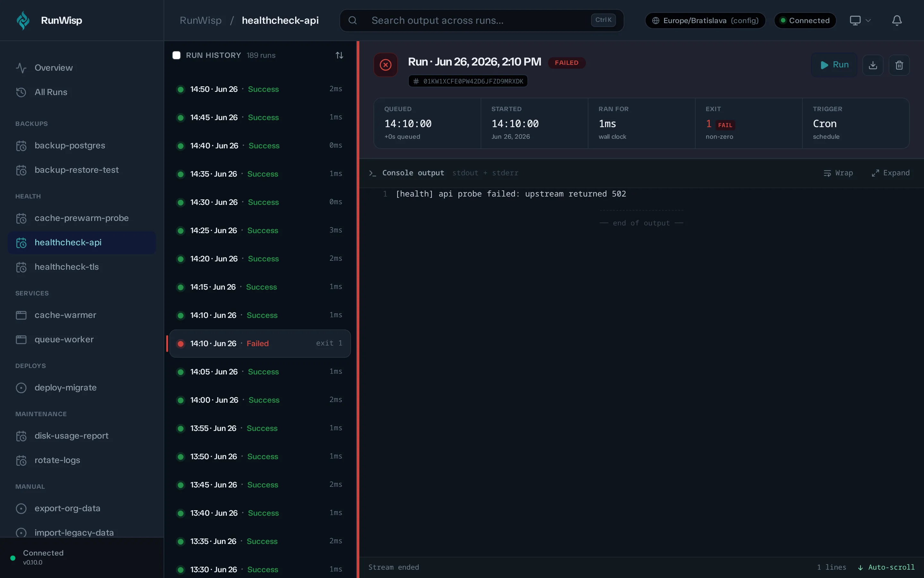Open the 14:40 Jun 26 success run

click(x=260, y=146)
